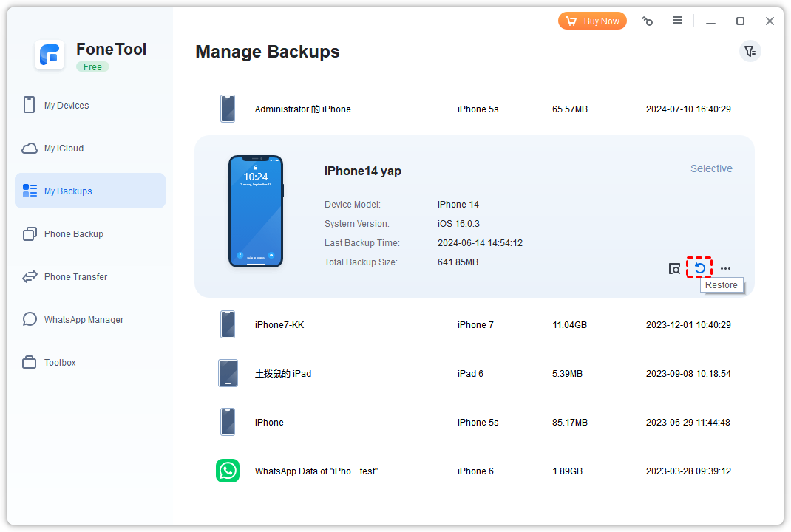Open the hamburger menu in title bar
The width and height of the screenshot is (791, 532).
click(677, 20)
